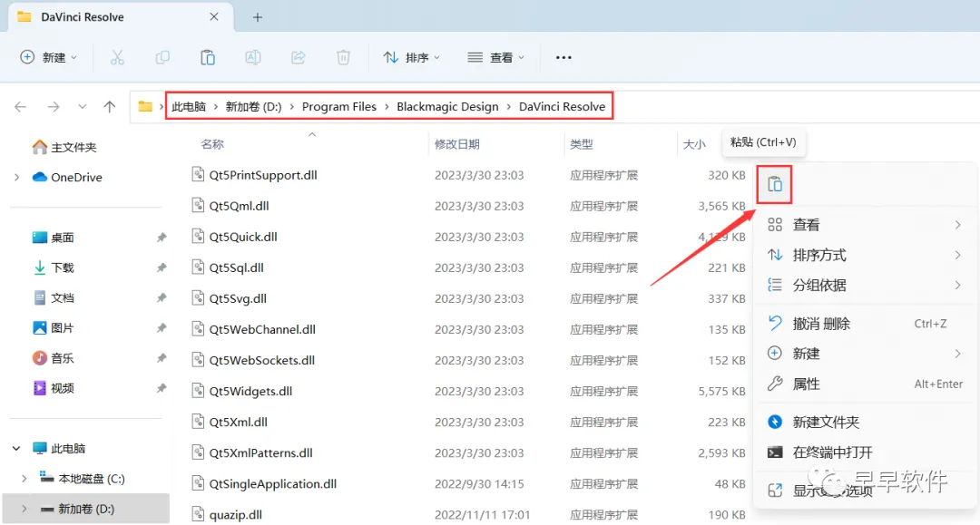Go back with the left arrow
The image size is (980, 525).
(x=21, y=107)
